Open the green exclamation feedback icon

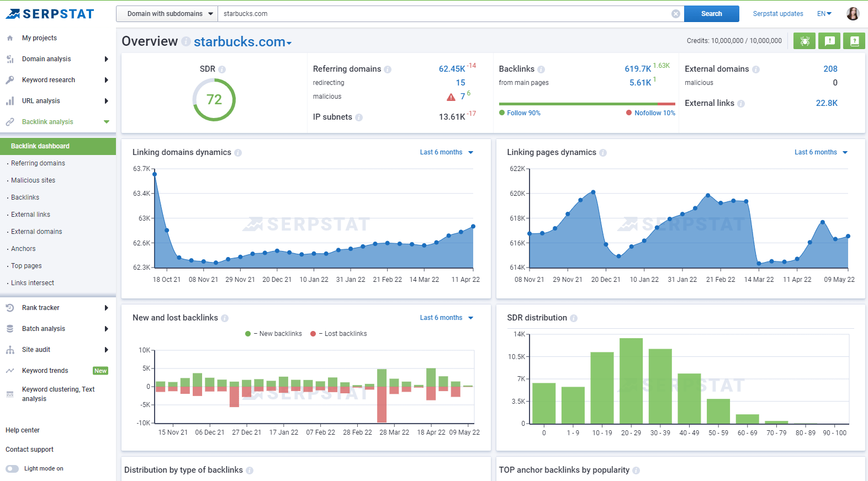(x=829, y=41)
